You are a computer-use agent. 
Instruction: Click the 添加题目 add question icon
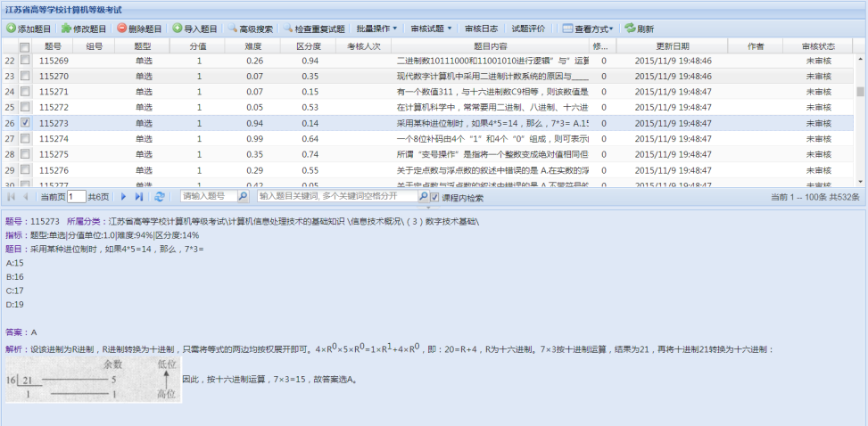click(x=10, y=29)
